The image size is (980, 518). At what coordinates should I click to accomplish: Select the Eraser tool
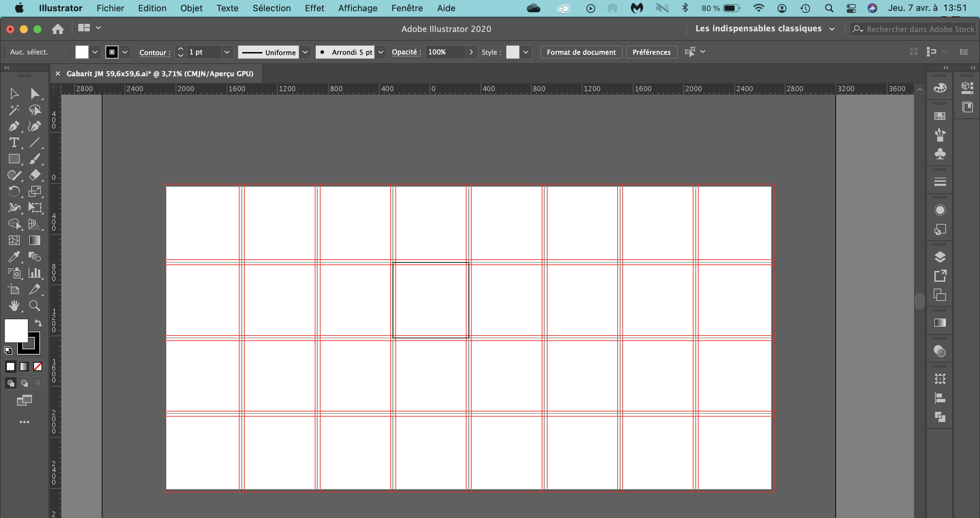point(35,175)
